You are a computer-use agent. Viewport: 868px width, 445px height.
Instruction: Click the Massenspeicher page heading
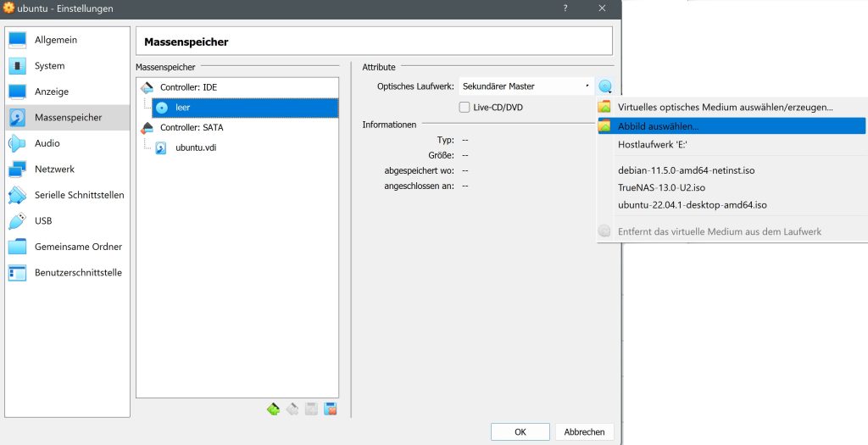186,42
